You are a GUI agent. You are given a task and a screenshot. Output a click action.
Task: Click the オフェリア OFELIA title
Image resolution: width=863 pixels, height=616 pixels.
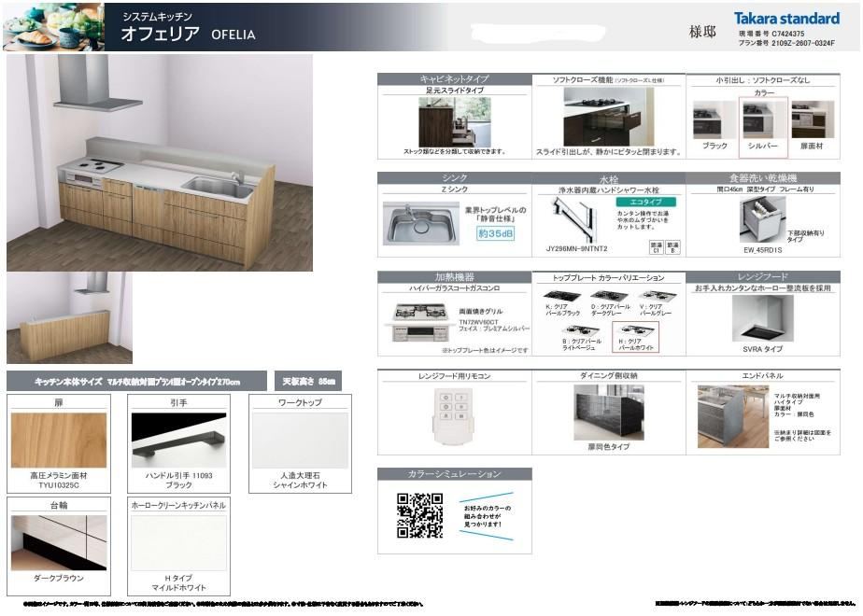(189, 34)
